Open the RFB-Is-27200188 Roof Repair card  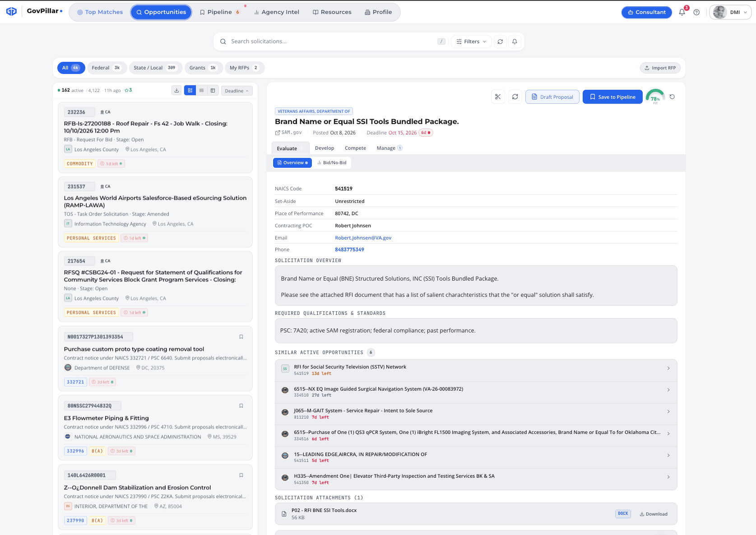tap(155, 138)
